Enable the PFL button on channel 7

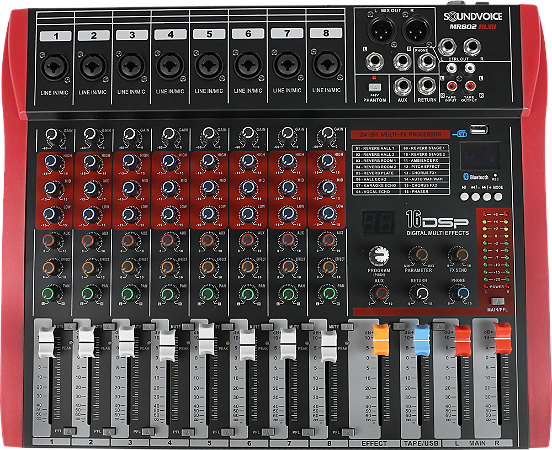[x=307, y=431]
